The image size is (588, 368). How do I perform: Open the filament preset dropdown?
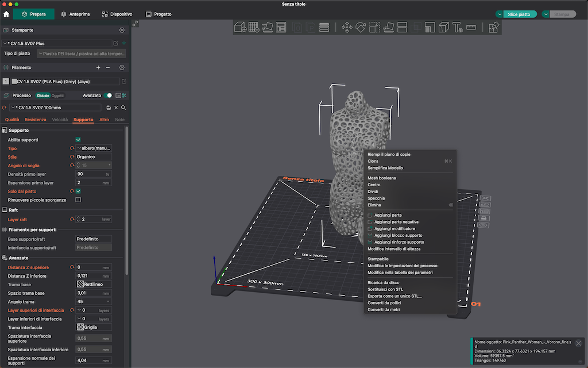click(x=65, y=82)
